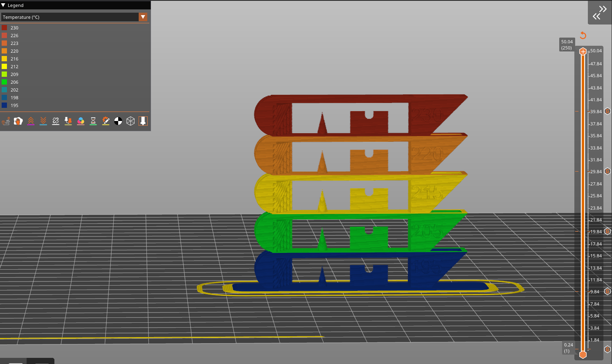Toggle center of gravity marker icon

(x=118, y=121)
